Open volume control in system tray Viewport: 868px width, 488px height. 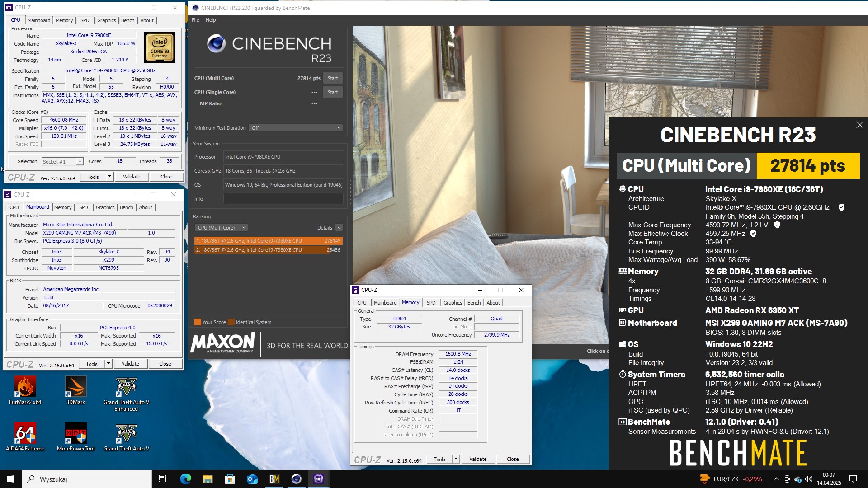click(809, 479)
